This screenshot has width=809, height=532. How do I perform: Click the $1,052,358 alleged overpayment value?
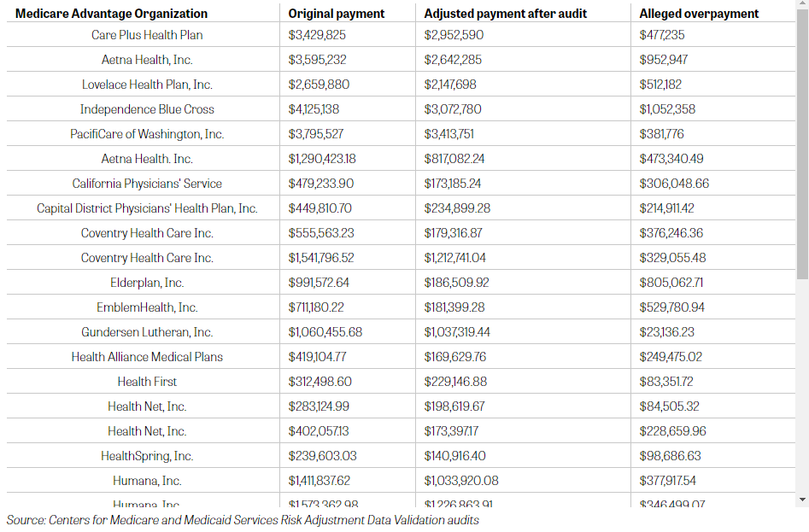pyautogui.click(x=667, y=109)
